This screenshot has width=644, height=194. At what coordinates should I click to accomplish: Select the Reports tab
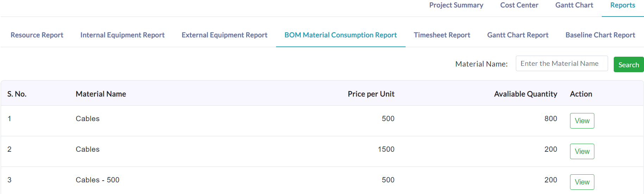point(623,5)
